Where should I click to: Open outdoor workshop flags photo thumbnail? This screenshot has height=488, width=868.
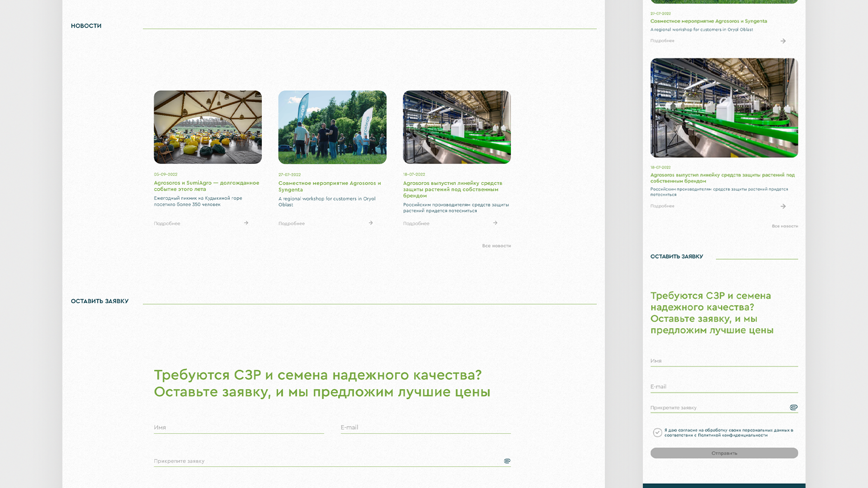(332, 127)
